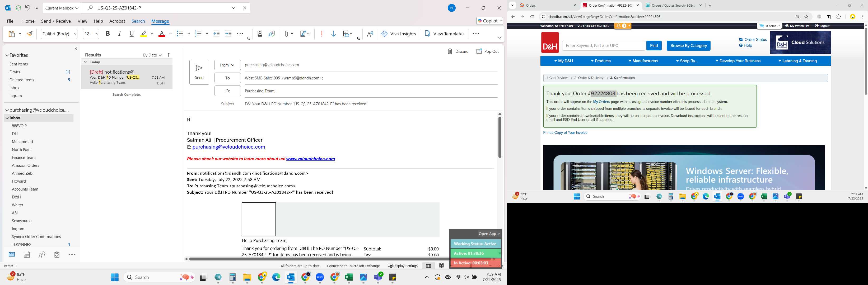Open the Home ribbon tab
The width and height of the screenshot is (868, 285).
[x=28, y=21]
